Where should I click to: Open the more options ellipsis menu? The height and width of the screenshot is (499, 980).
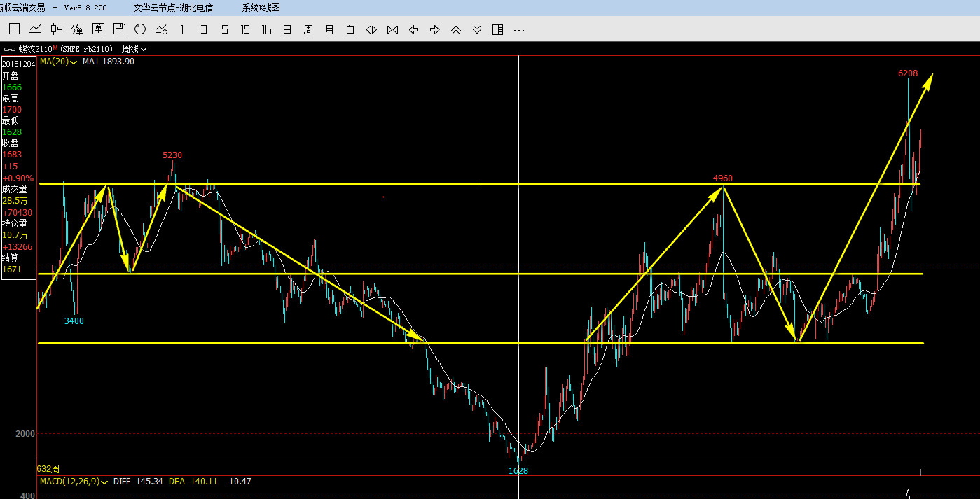click(518, 30)
